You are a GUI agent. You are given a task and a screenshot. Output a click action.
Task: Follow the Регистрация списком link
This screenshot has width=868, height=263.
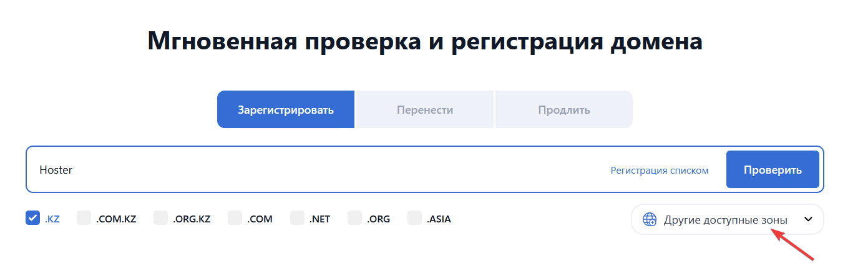tap(660, 170)
